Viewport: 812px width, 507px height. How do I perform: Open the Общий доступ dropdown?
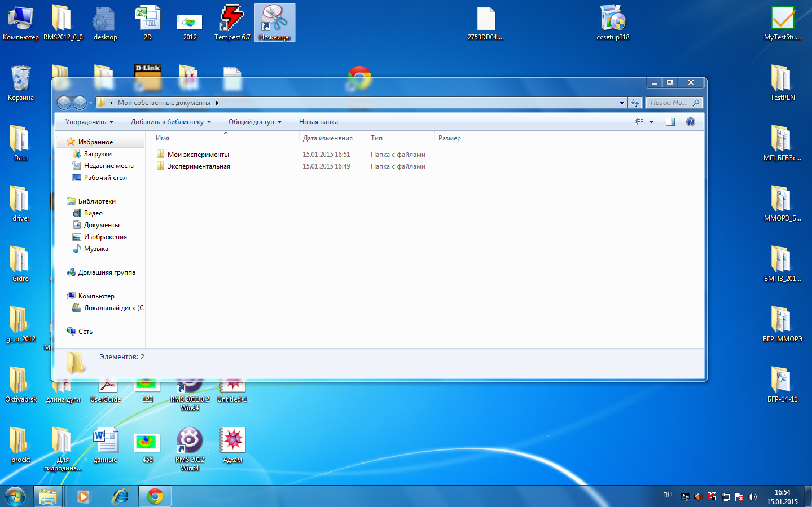point(254,122)
